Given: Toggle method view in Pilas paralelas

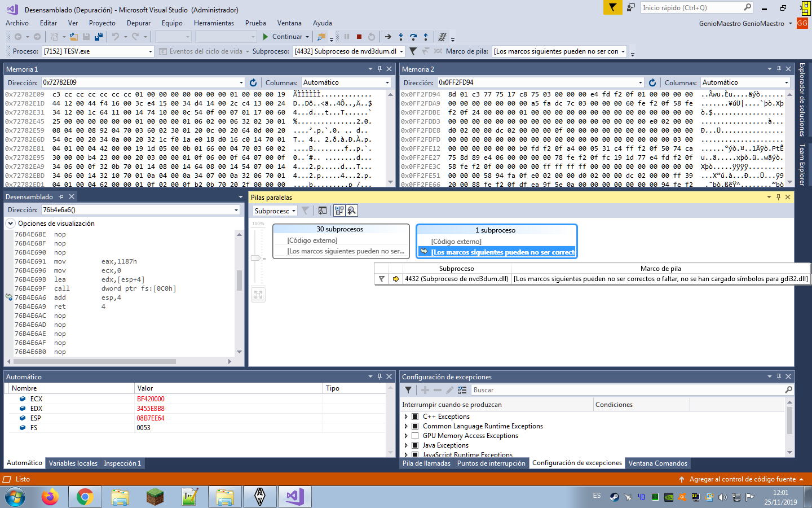Looking at the screenshot, I should pos(323,211).
